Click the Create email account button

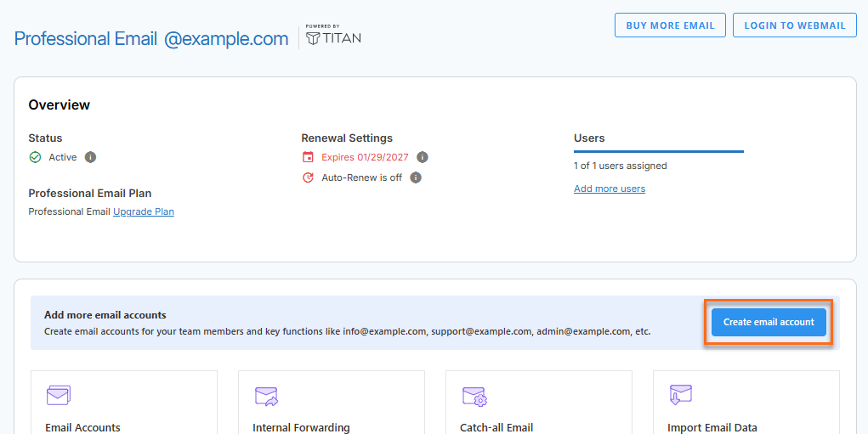pyautogui.click(x=769, y=323)
